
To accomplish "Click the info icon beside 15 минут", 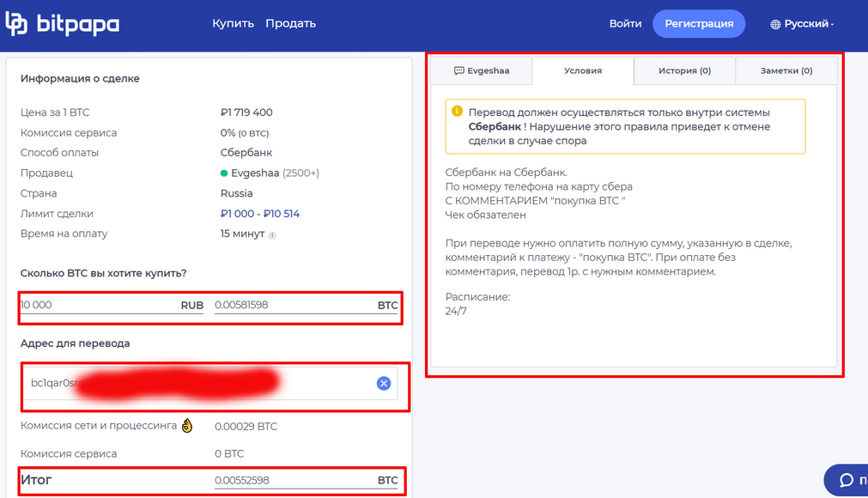I will point(272,234).
